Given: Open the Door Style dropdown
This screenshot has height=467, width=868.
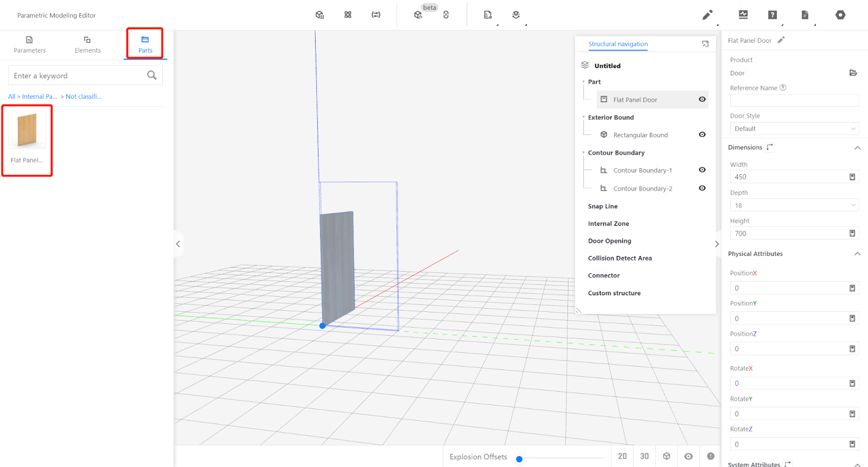Looking at the screenshot, I should [794, 129].
